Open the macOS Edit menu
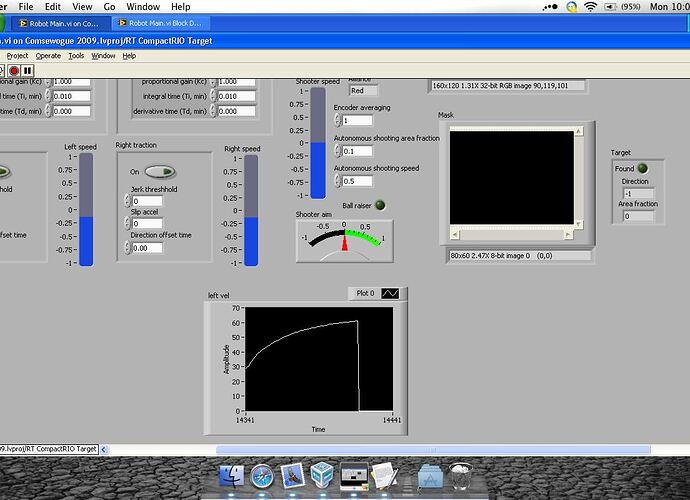The width and height of the screenshot is (690, 500). coord(52,7)
